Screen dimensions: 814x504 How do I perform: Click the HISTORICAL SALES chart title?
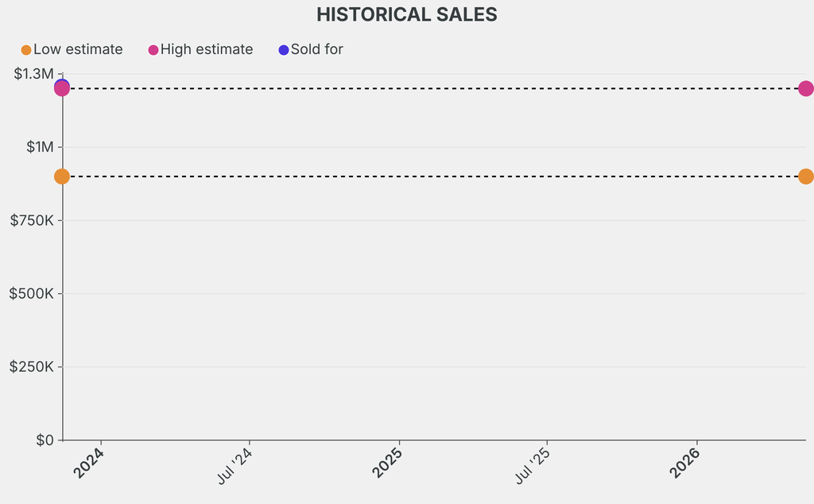click(x=407, y=14)
